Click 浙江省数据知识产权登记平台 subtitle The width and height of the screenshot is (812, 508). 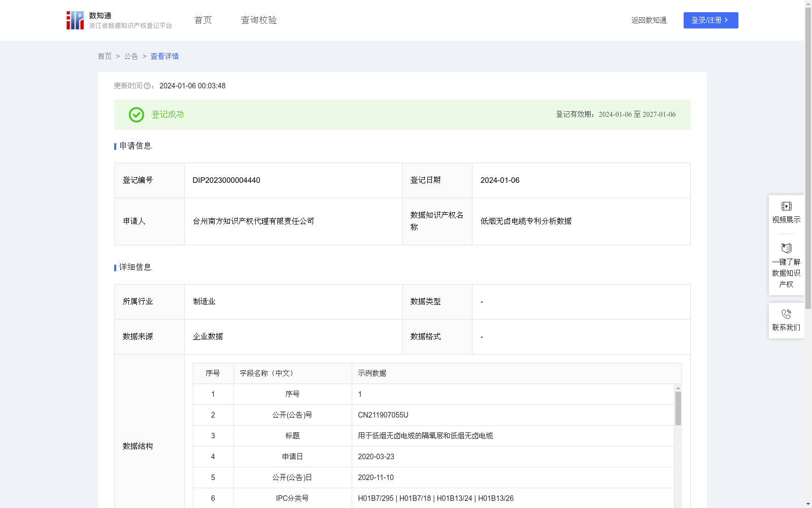130,26
